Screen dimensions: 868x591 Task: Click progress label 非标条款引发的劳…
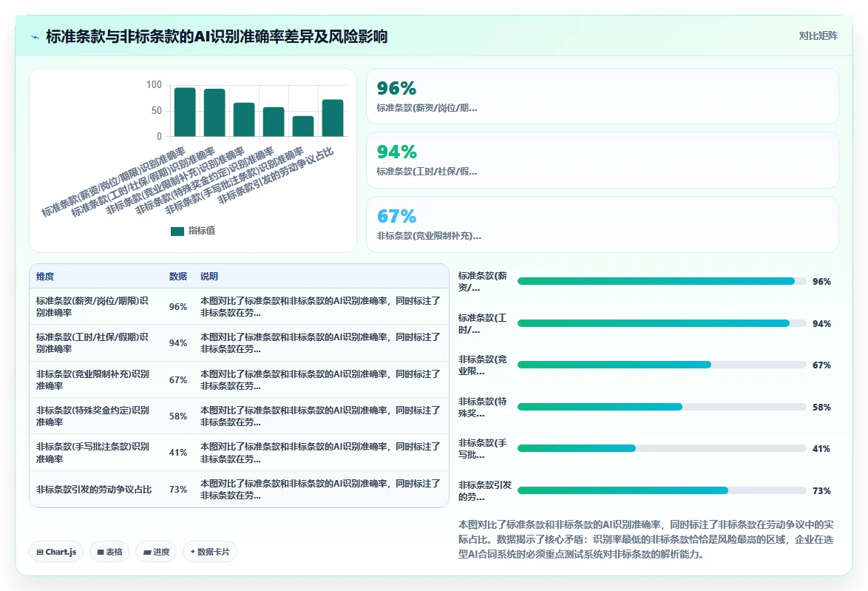(x=485, y=490)
